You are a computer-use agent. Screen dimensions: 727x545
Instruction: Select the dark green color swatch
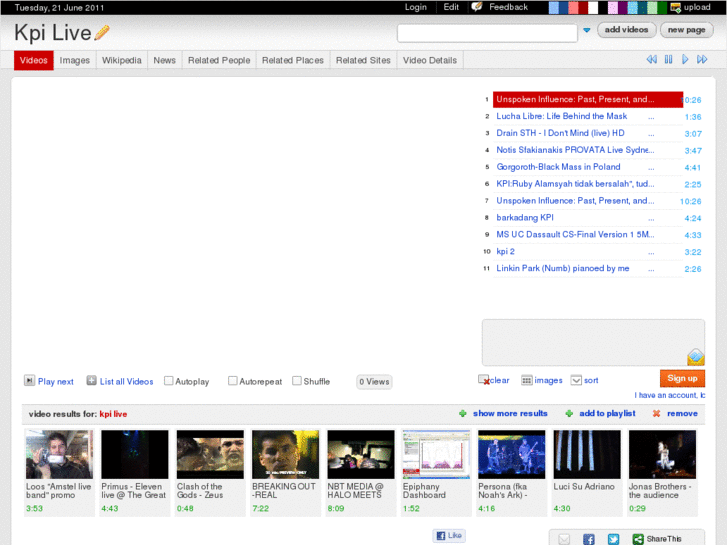(x=662, y=7)
